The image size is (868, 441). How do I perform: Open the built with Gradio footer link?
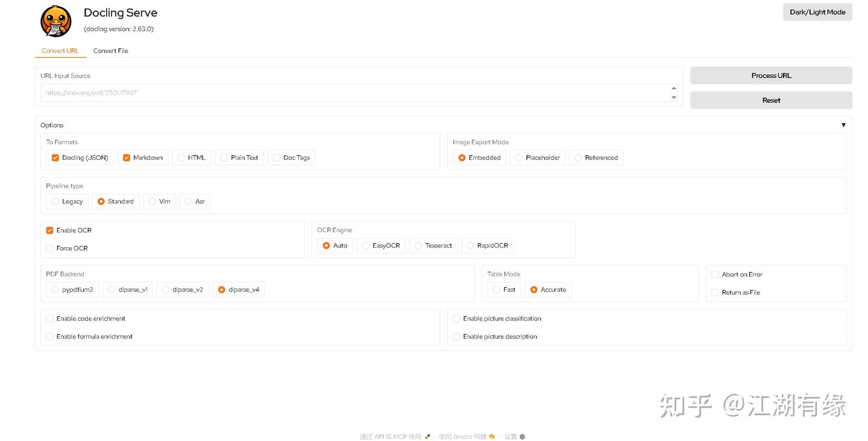(467, 437)
